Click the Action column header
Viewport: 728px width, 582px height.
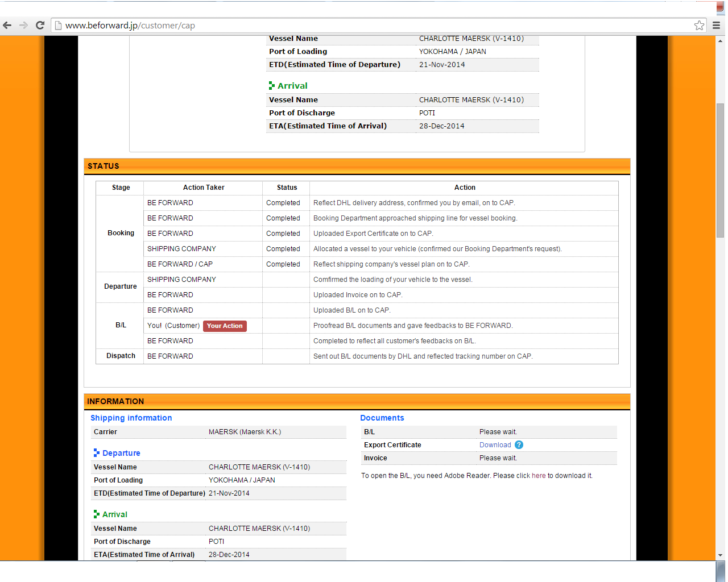click(465, 188)
